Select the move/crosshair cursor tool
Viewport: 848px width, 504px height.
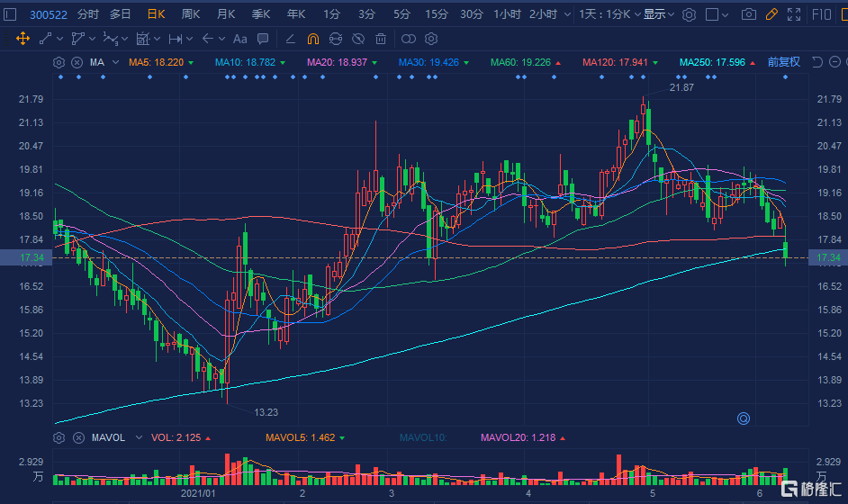pyautogui.click(x=23, y=39)
